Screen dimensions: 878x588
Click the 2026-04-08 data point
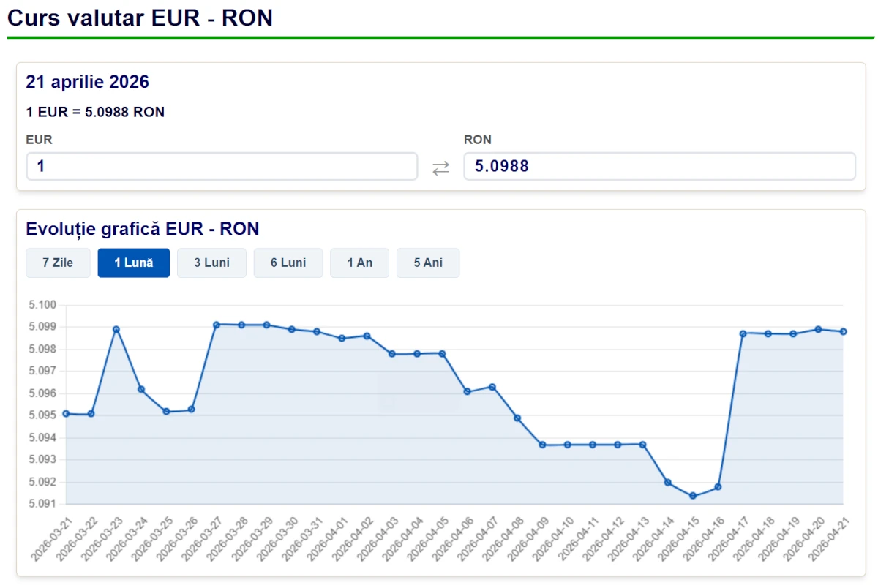click(x=517, y=418)
